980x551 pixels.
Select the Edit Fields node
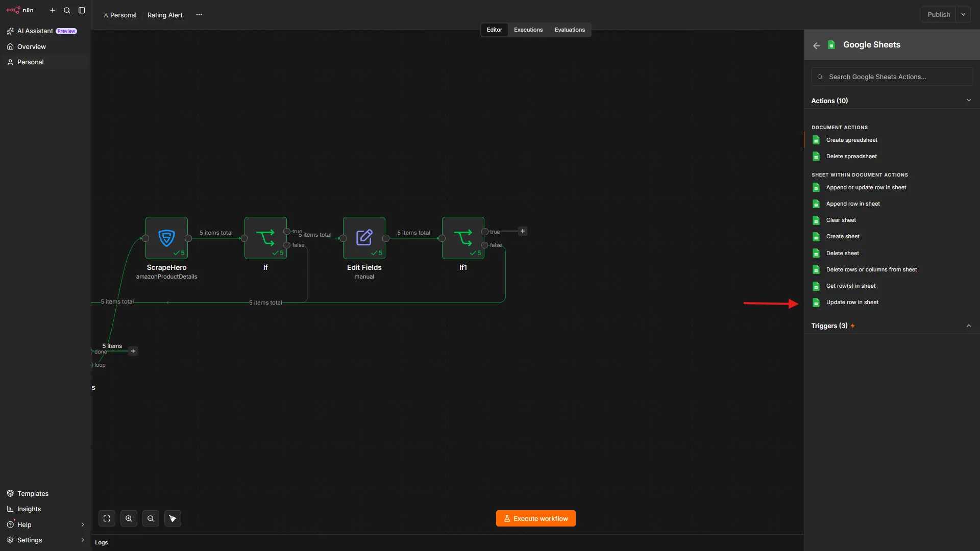click(364, 238)
